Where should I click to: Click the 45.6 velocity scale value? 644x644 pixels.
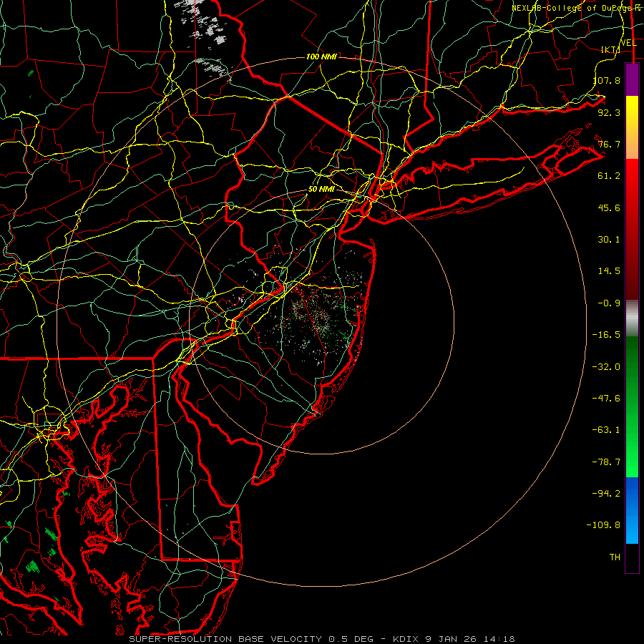coord(609,208)
